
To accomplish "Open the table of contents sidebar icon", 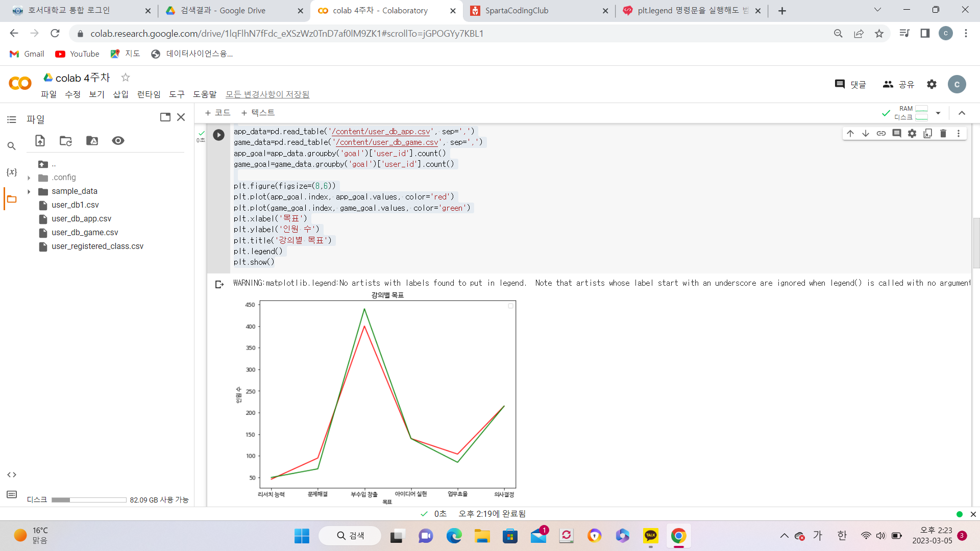I will click(x=12, y=119).
